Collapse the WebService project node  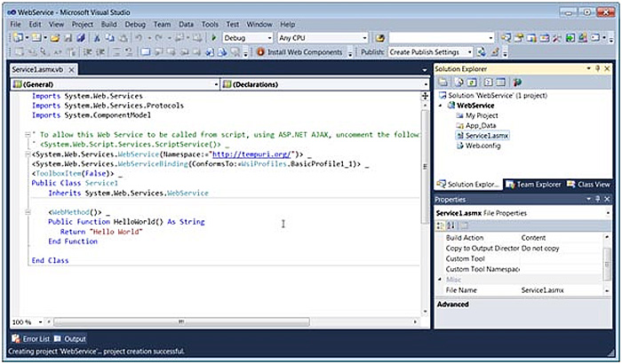pos(441,106)
